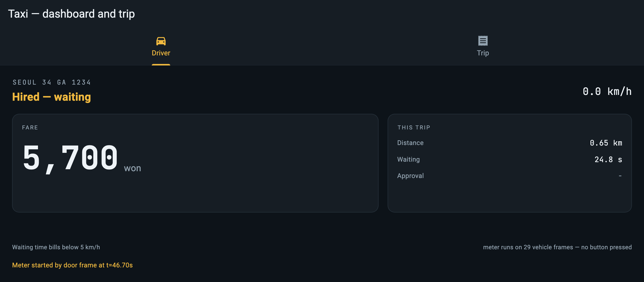The image size is (644, 282).
Task: Click the 0.0 km/h speed readout
Action: [607, 91]
